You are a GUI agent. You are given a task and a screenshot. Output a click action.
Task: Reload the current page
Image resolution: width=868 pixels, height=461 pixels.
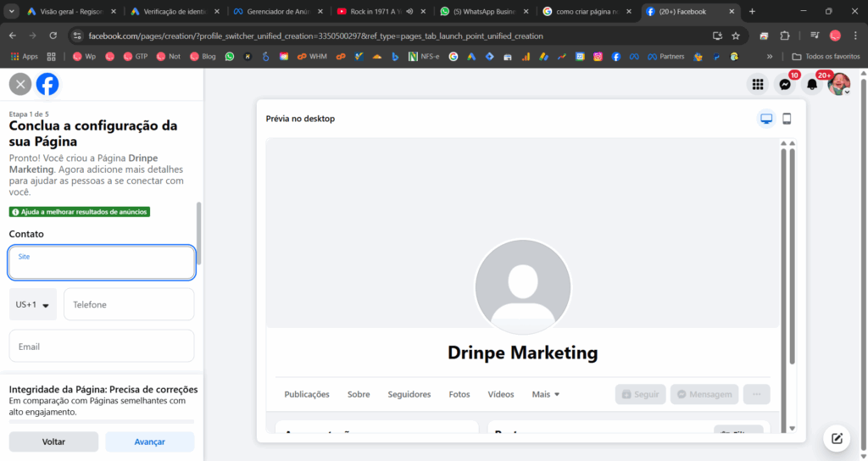coord(53,36)
